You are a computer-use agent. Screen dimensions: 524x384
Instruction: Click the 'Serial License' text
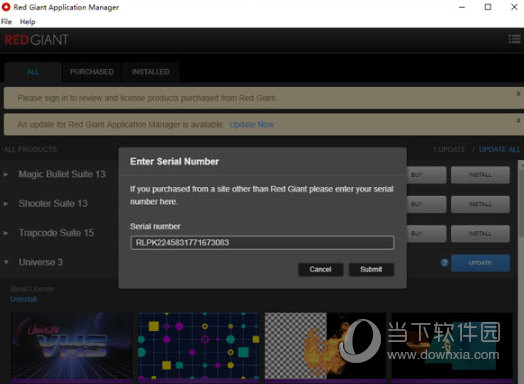coord(32,289)
